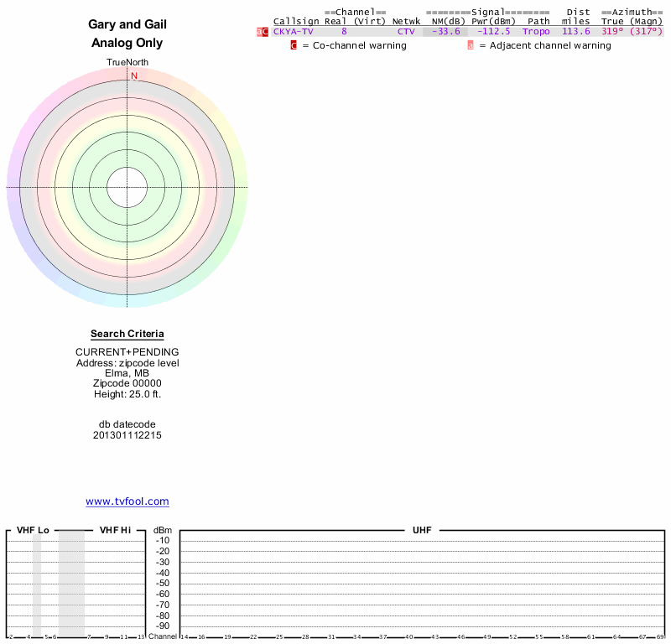Click the white center of radar plot
The image size is (671, 644).
(x=127, y=188)
